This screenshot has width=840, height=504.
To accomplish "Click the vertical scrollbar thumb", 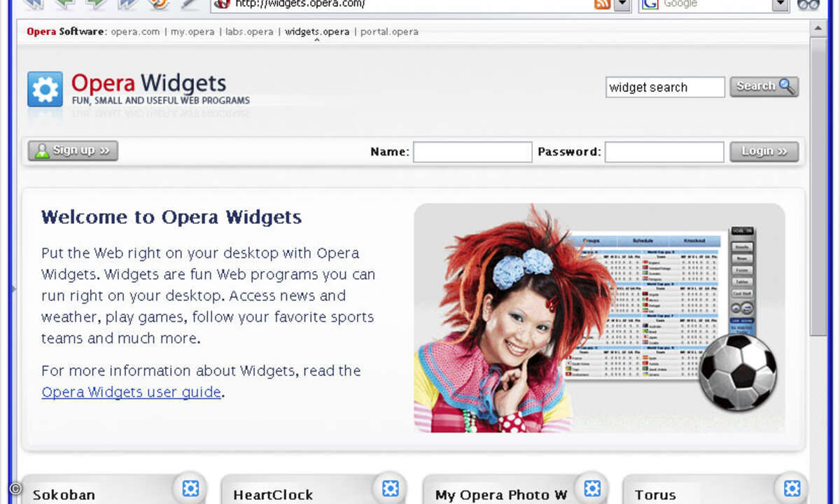I will click(818, 186).
